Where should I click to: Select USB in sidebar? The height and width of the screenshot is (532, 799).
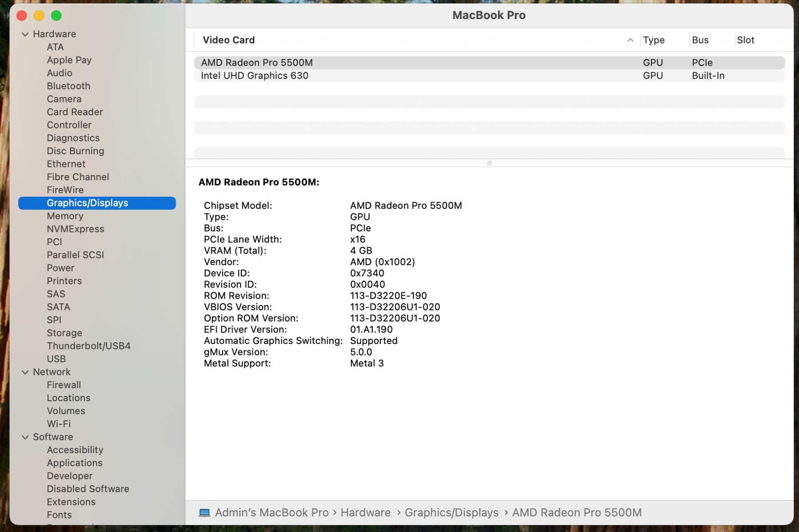click(x=56, y=359)
